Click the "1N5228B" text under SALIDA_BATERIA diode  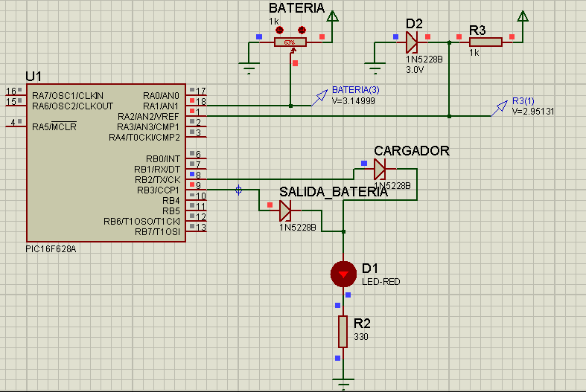click(x=298, y=228)
